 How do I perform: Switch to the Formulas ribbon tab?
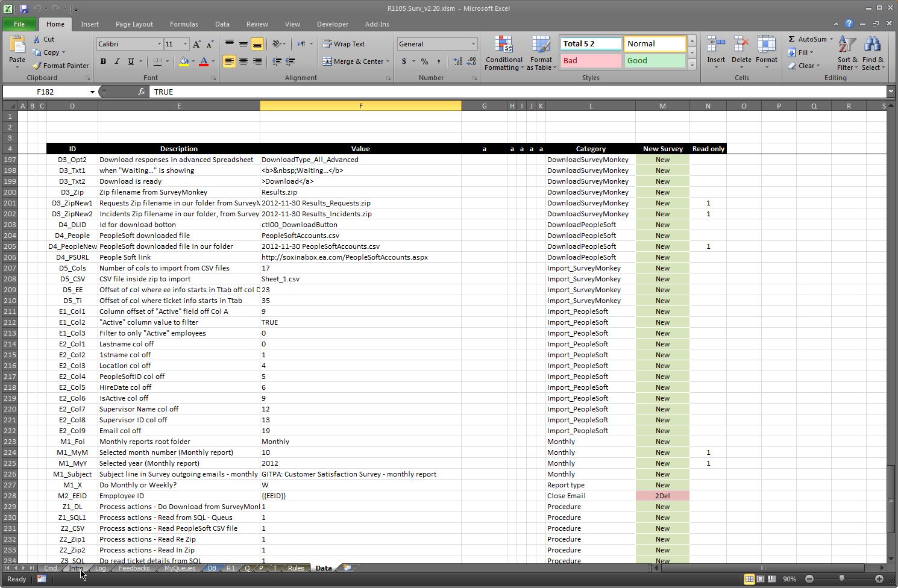pyautogui.click(x=184, y=24)
